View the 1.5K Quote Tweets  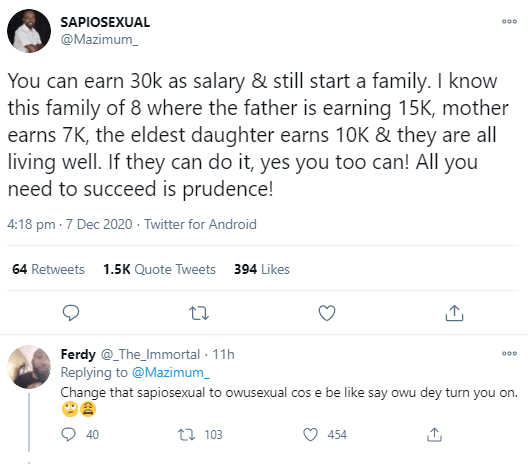point(159,269)
